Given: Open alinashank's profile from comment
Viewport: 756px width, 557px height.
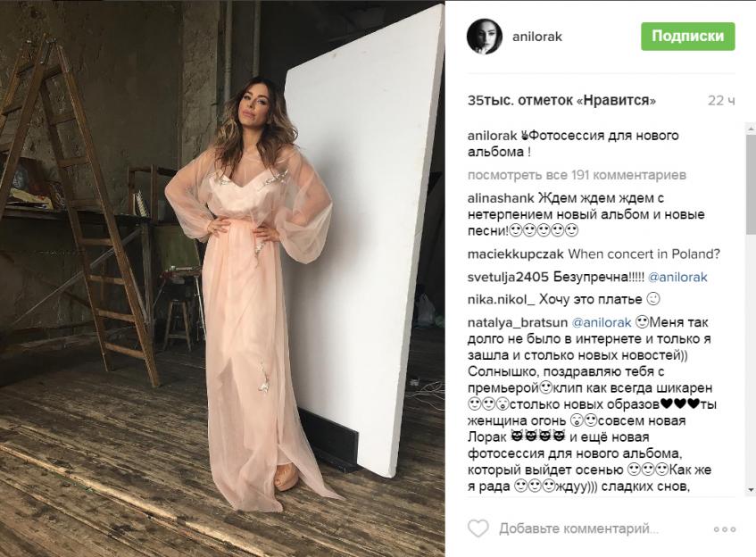Looking at the screenshot, I should point(501,198).
